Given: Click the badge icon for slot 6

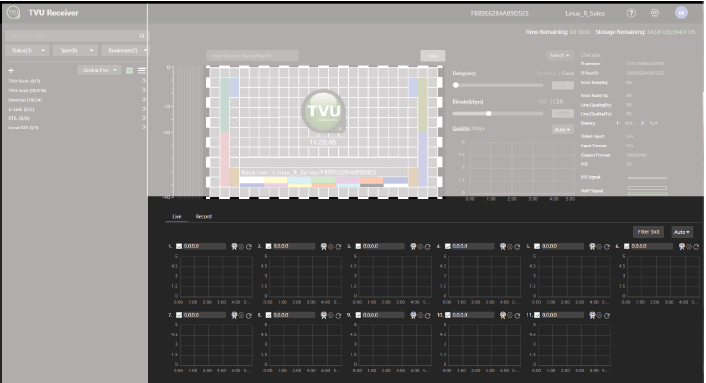Looking at the screenshot, I should point(682,246).
